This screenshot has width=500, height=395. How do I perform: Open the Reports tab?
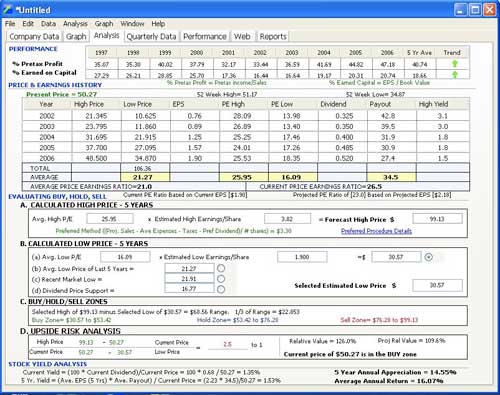273,36
